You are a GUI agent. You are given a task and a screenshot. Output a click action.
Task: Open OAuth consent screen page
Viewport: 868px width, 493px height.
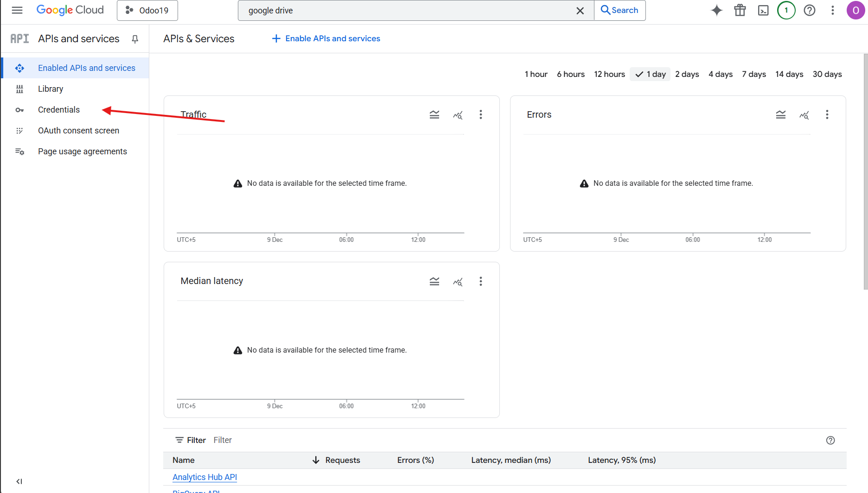pyautogui.click(x=78, y=131)
